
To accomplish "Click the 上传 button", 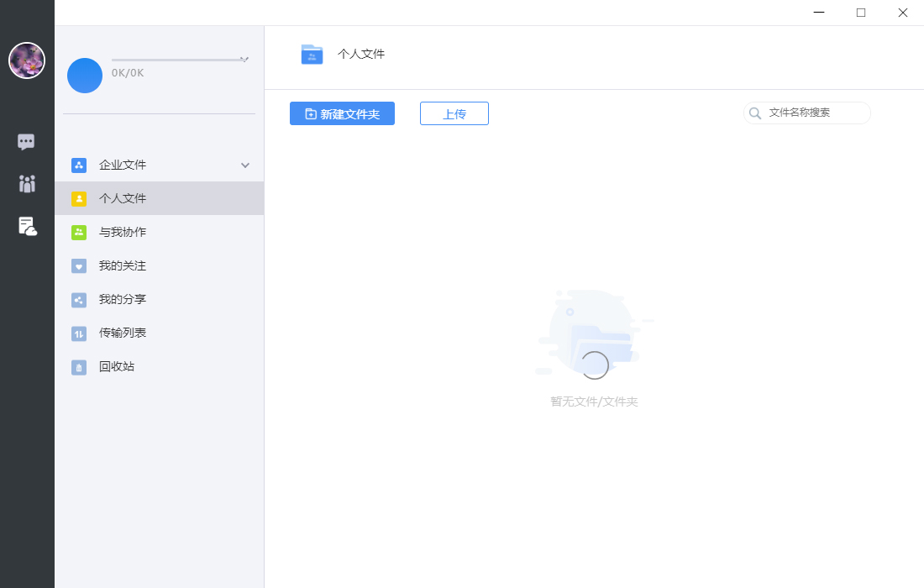I will [x=454, y=113].
